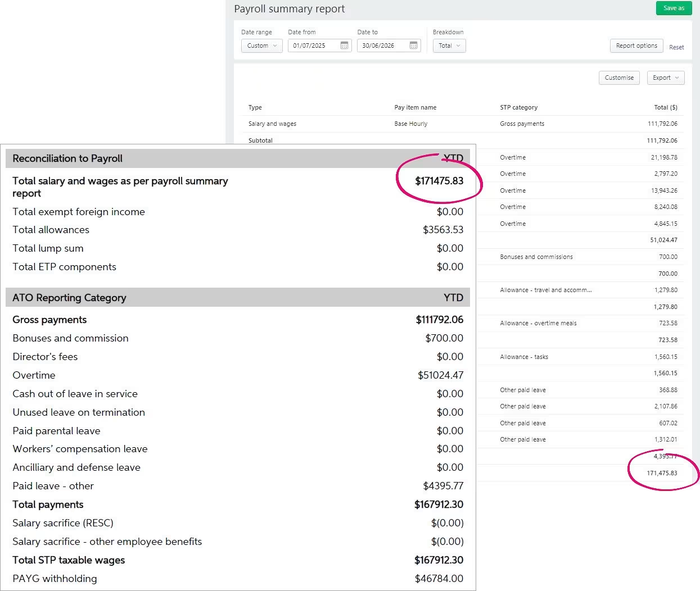Click Total payments value $167912.30
This screenshot has width=700, height=591.
(x=439, y=504)
